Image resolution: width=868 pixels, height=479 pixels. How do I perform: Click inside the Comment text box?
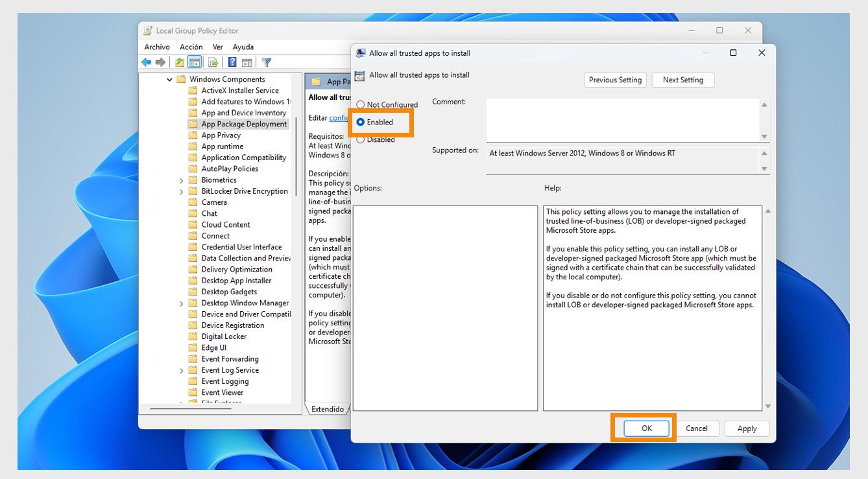622,120
